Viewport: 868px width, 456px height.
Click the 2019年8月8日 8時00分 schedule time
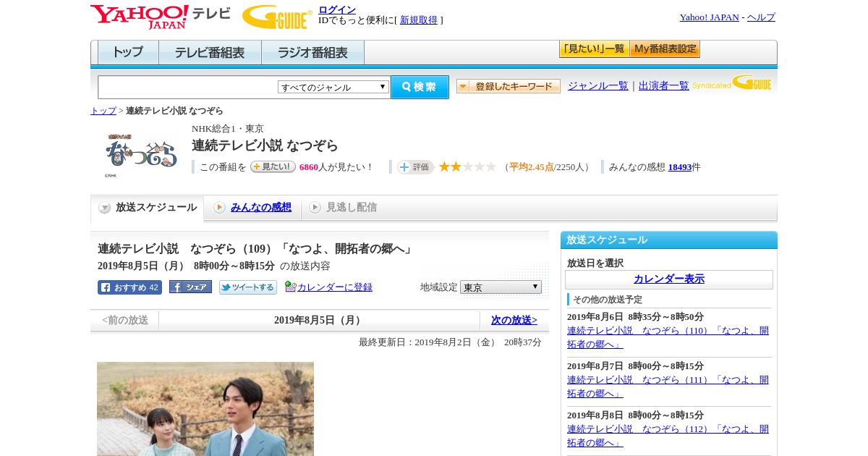point(635,415)
